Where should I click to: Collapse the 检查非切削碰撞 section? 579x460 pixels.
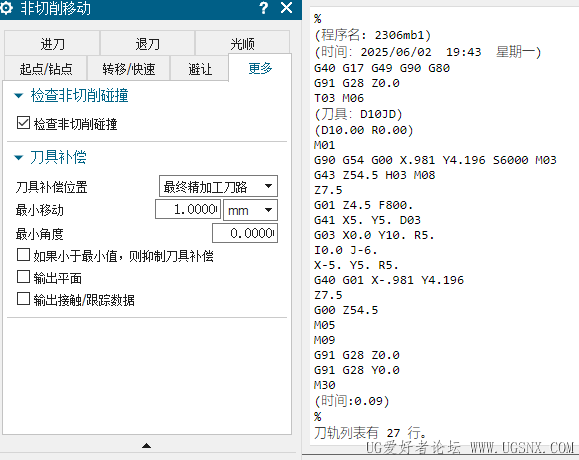(18, 96)
